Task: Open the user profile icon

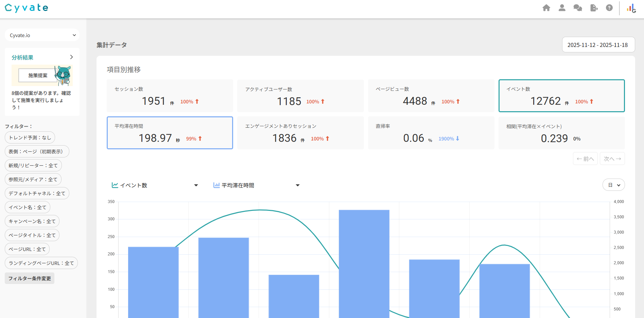Action: point(562,8)
